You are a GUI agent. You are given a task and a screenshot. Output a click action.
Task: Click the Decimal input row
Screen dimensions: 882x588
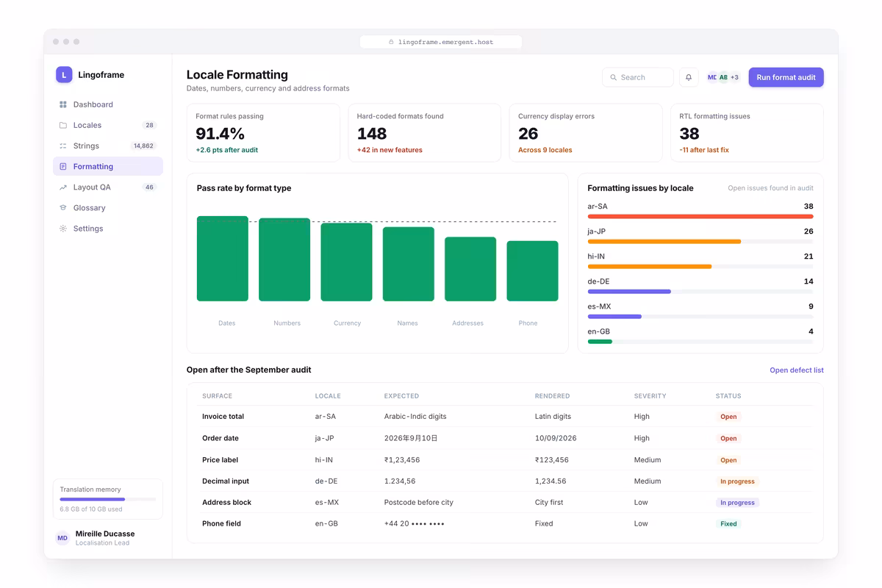click(505, 481)
